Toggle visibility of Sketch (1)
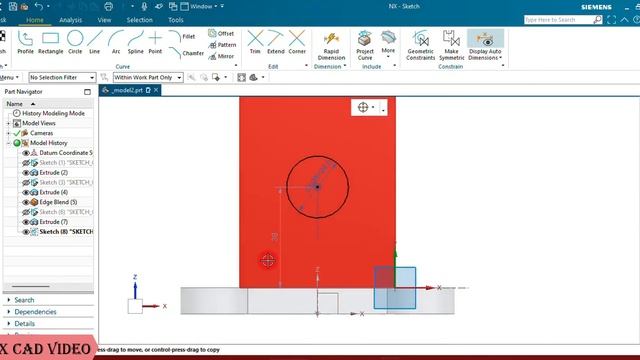640x360 pixels. (x=26, y=162)
